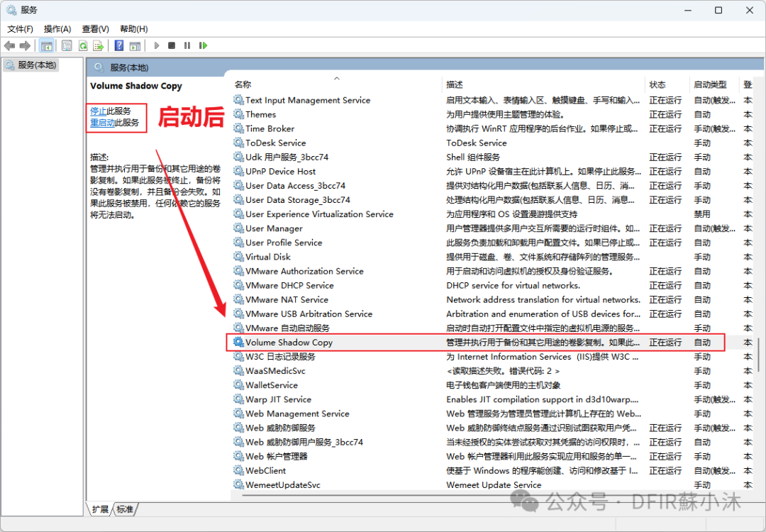Sort by the 状态 column header
This screenshot has height=532, width=766.
[667, 84]
